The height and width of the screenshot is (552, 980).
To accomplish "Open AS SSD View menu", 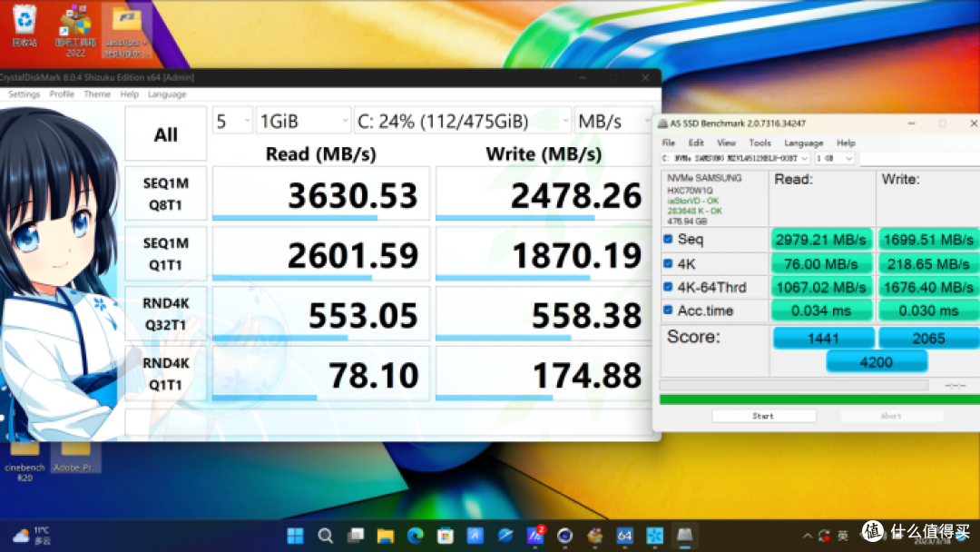I will pos(726,143).
